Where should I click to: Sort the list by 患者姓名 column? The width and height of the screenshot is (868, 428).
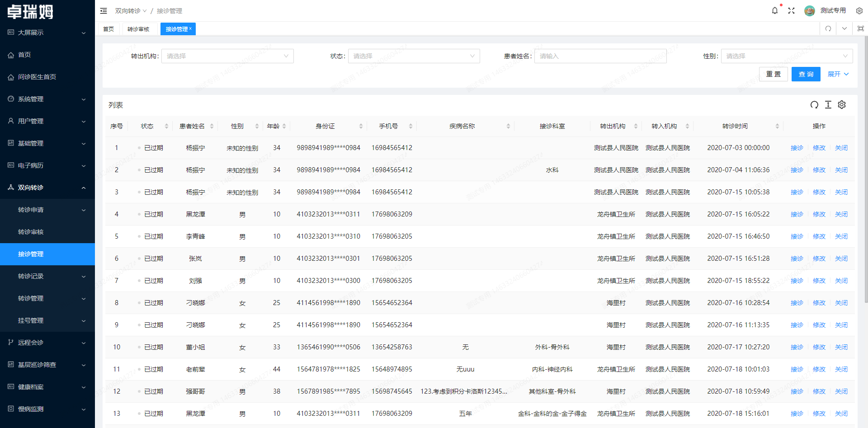[x=212, y=126]
